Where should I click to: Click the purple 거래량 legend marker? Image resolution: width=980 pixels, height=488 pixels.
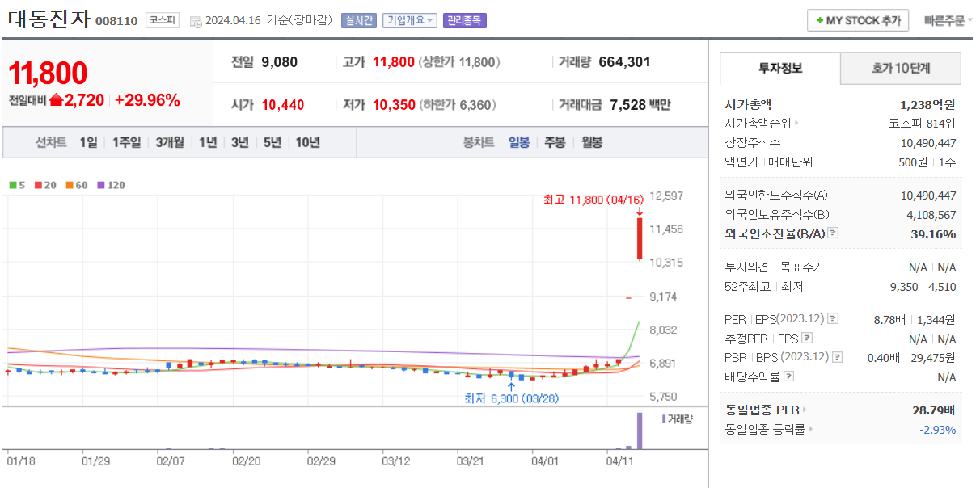click(664, 419)
